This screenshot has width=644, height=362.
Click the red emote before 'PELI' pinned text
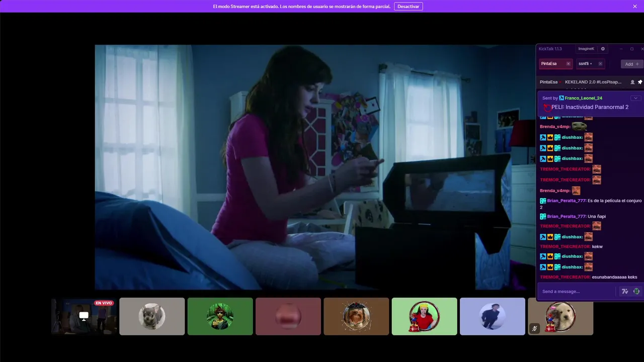coord(547,108)
